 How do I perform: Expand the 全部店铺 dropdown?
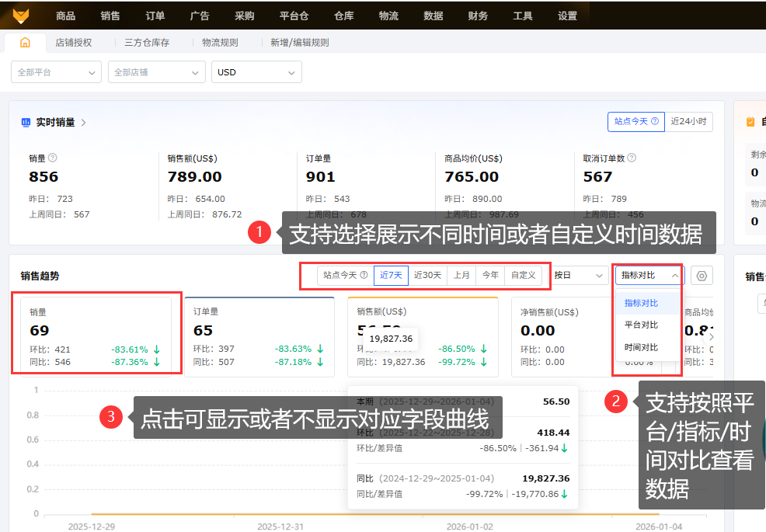pos(156,72)
